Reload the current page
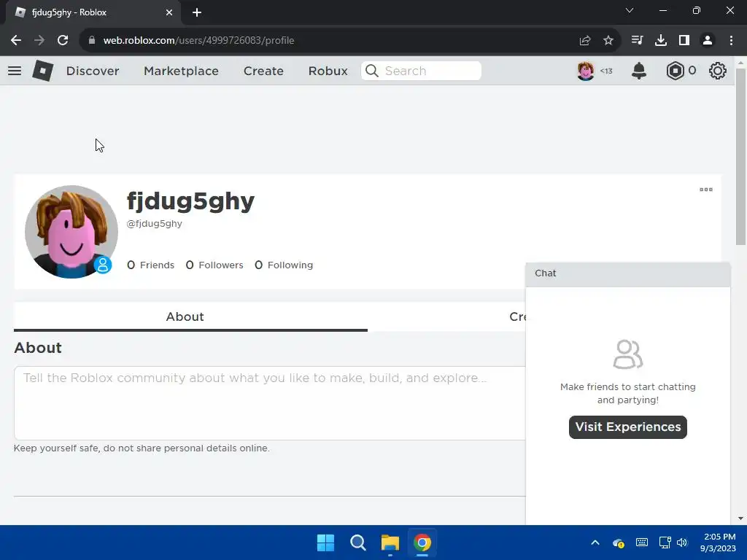Screen dimensions: 747x560 click(x=63, y=41)
